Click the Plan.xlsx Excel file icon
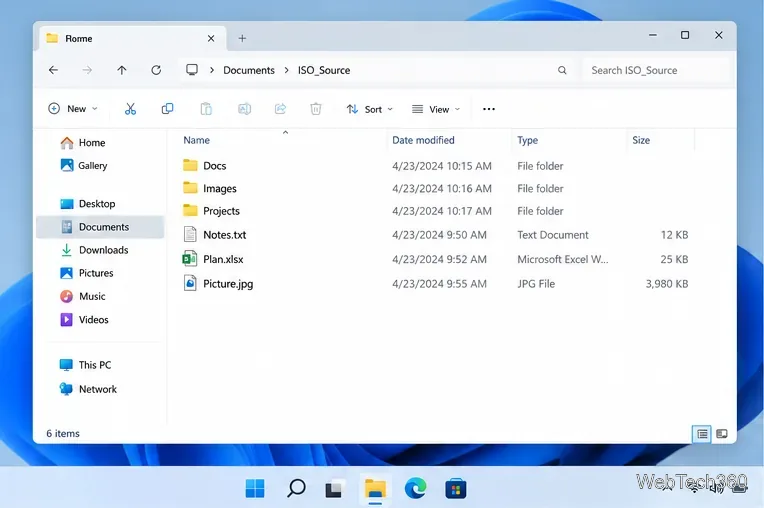Screen dimensions: 764x508 click(190, 259)
